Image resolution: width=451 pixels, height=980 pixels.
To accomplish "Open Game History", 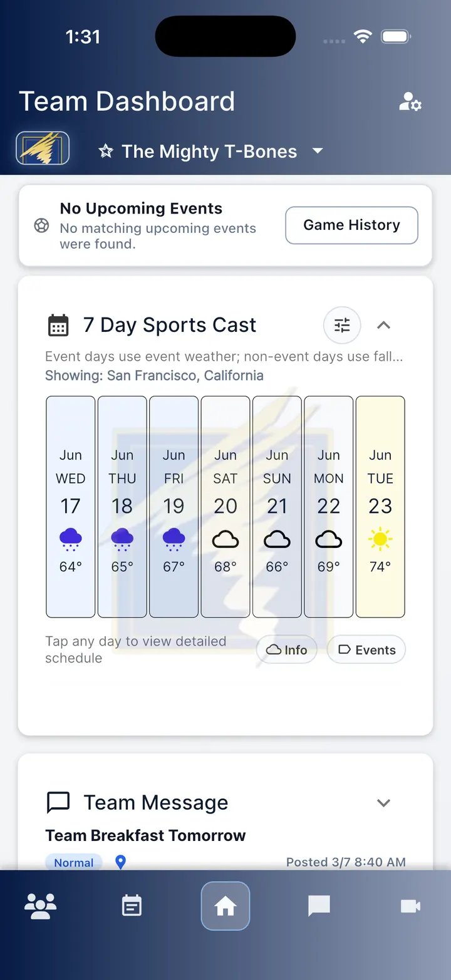I will click(351, 225).
